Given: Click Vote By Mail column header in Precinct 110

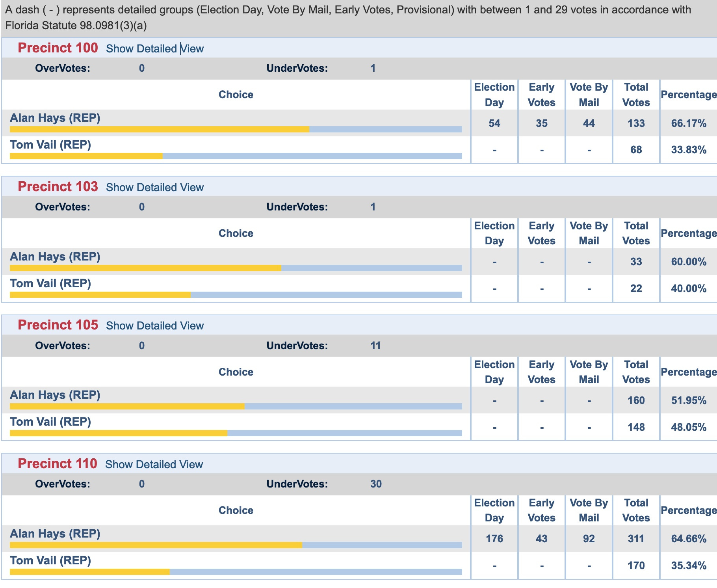Looking at the screenshot, I should point(589,510).
